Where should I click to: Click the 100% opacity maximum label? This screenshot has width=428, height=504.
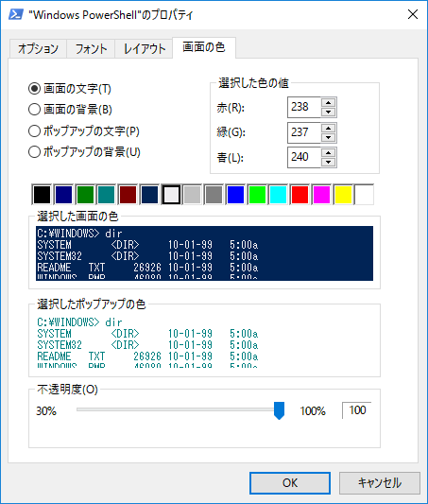[x=313, y=411]
